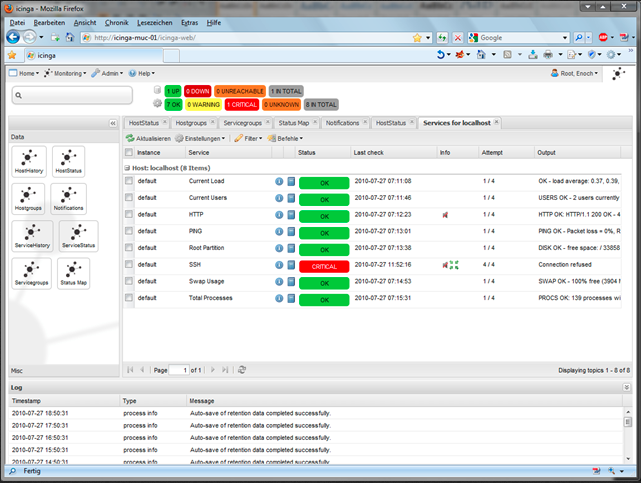641x483 pixels.
Task: Open the HostStatus cronk icon
Action: [x=68, y=161]
